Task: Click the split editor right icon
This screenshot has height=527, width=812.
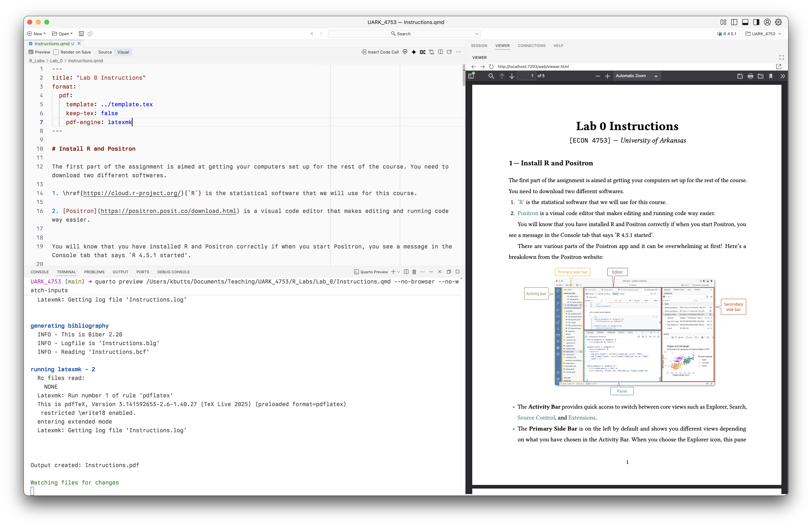Action: [440, 52]
